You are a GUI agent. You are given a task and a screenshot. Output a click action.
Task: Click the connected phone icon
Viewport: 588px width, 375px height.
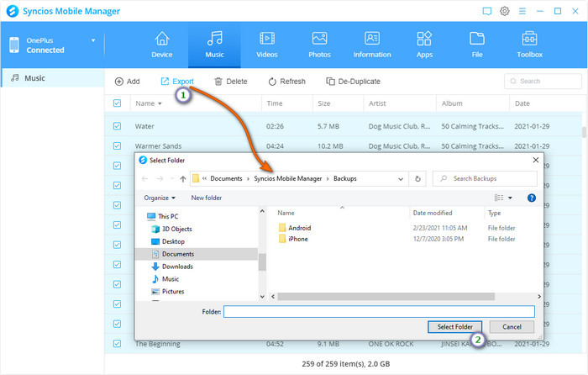(x=14, y=45)
